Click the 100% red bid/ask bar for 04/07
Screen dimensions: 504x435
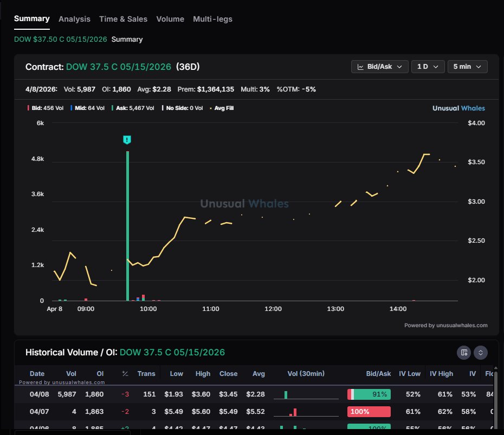(x=369, y=412)
